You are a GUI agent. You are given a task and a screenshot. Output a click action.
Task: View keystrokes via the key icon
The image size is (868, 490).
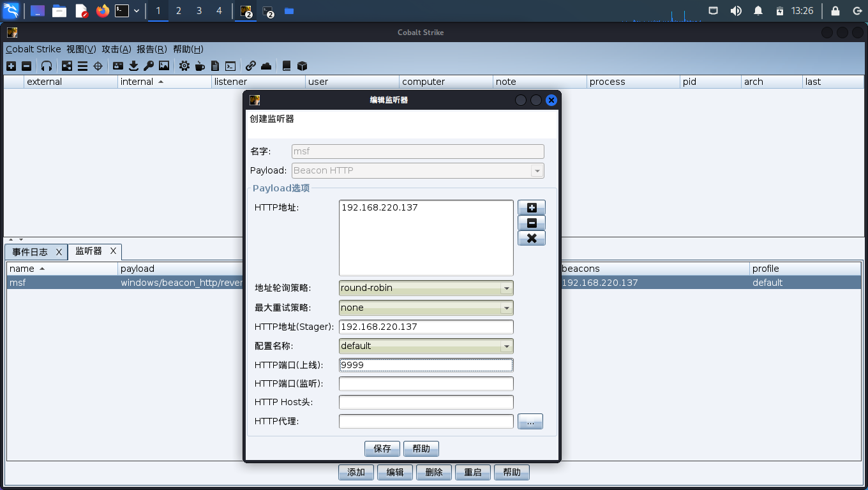pos(149,66)
